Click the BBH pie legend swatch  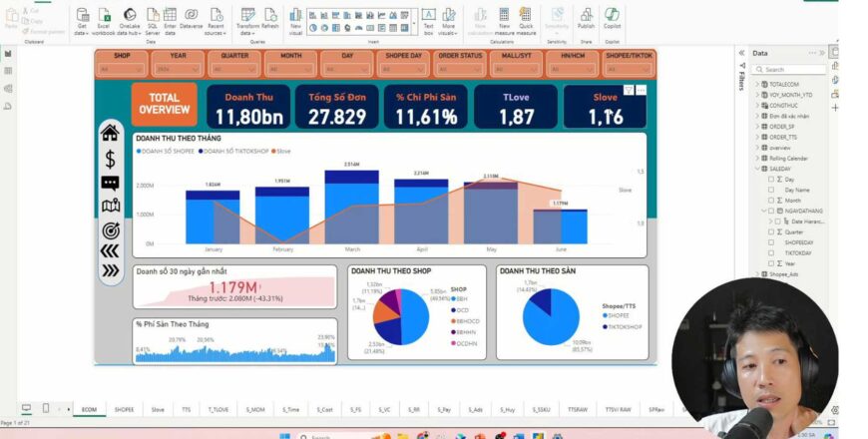click(x=454, y=299)
